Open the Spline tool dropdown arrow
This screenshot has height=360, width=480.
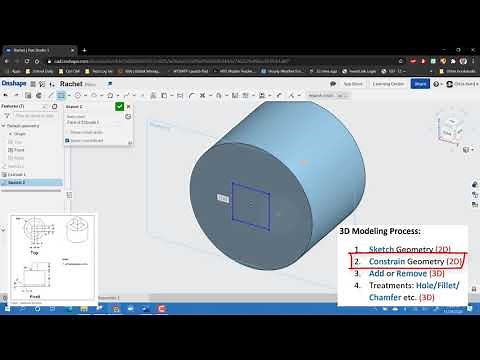click(134, 96)
